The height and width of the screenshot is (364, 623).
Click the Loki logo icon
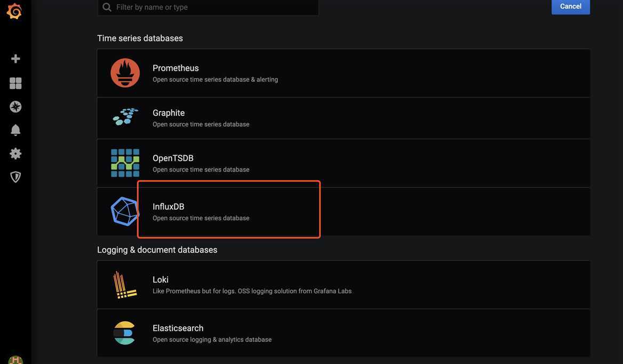[125, 285]
